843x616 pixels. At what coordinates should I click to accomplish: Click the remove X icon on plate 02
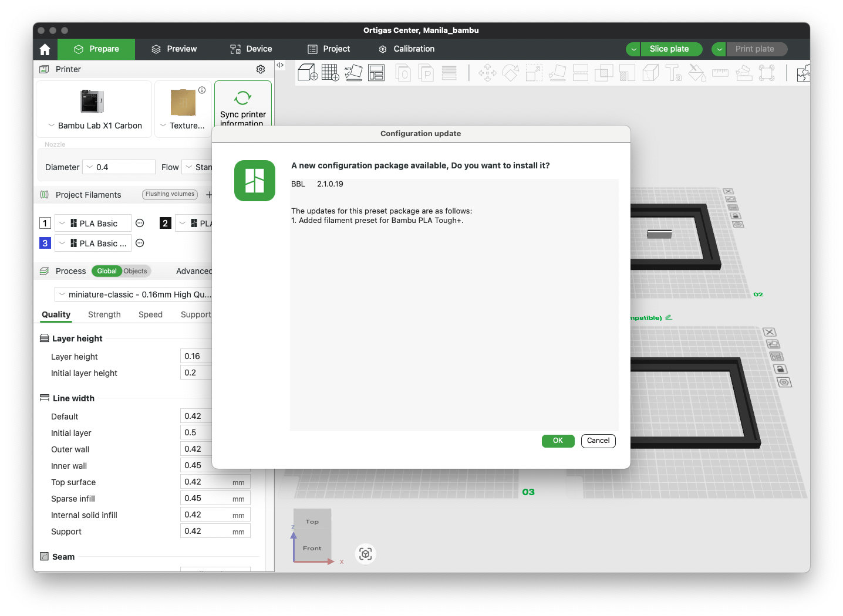(x=728, y=191)
